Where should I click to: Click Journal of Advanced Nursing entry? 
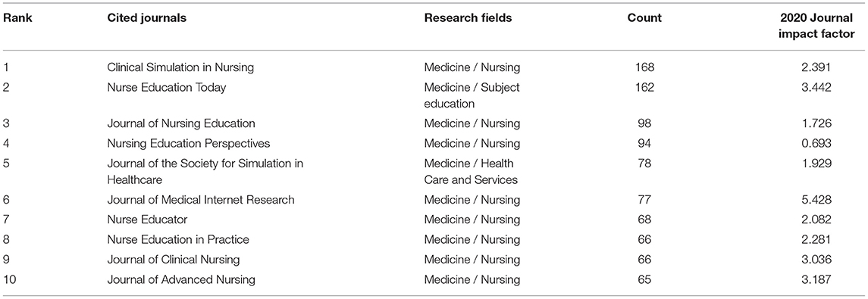(181, 279)
